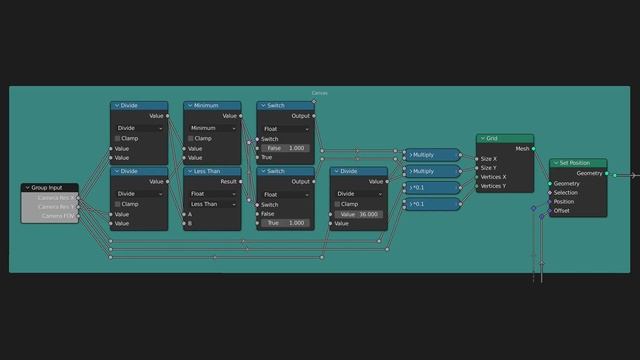Click the False 1.000 value field
The image size is (640, 360).
pos(285,148)
